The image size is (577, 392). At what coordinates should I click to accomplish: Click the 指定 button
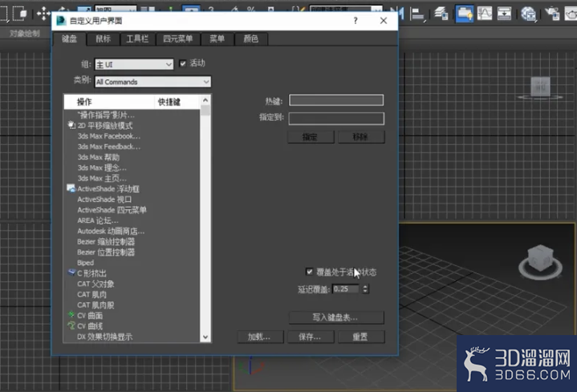click(x=310, y=137)
